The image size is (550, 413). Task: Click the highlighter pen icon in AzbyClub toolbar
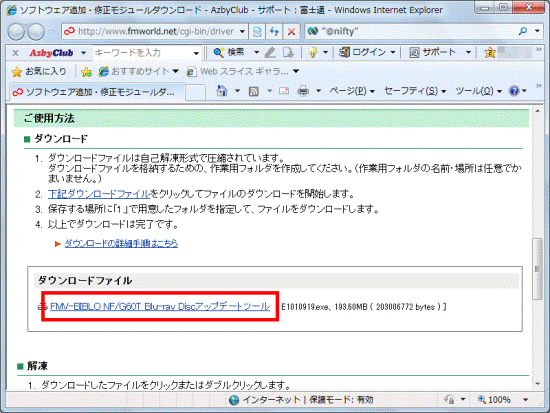coord(270,53)
